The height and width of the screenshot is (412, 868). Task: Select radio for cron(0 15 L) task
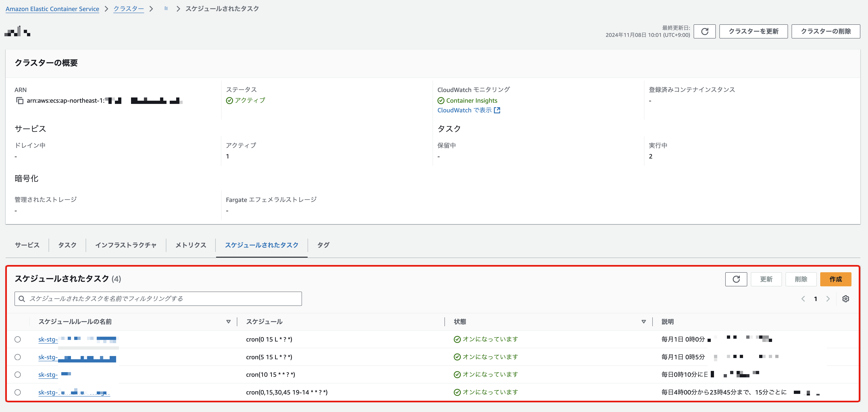[x=18, y=339]
